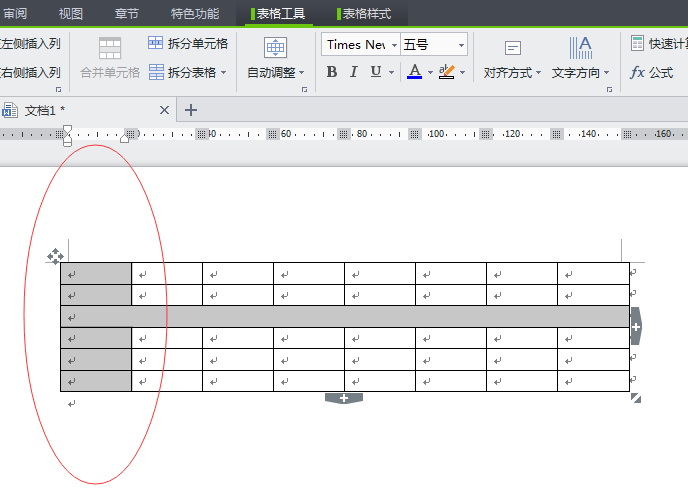Image resolution: width=688 pixels, height=500 pixels.
Task: Click the Split Cells (拆分单元格) label
Action: point(197,43)
